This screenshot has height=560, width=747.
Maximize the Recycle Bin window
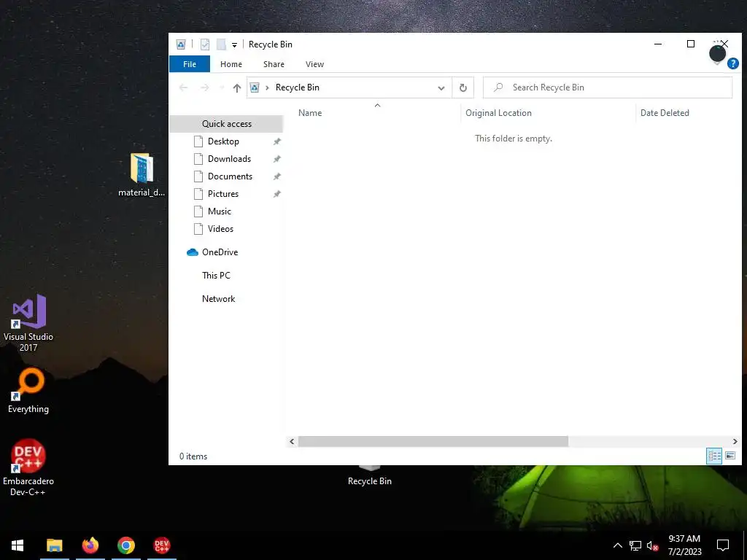pos(690,44)
